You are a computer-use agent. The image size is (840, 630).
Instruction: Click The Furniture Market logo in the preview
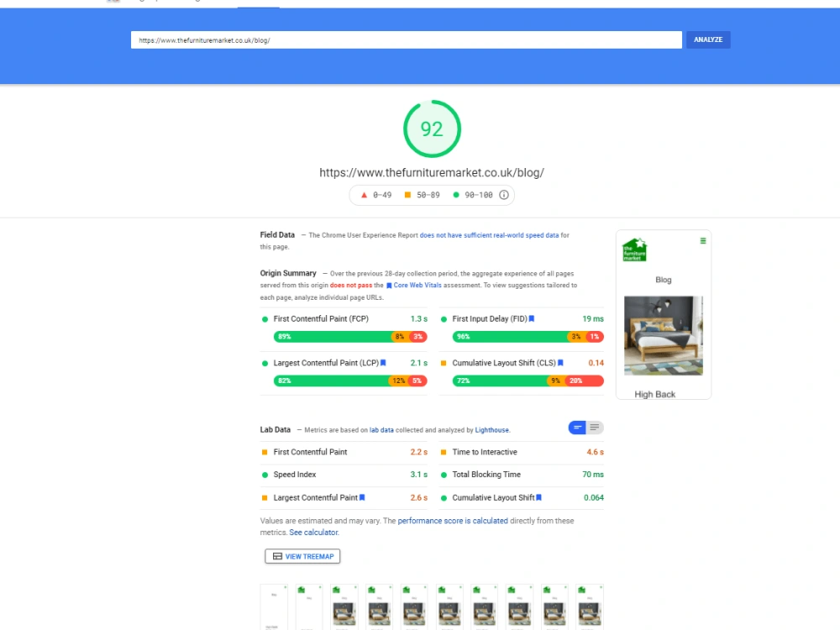coord(635,249)
